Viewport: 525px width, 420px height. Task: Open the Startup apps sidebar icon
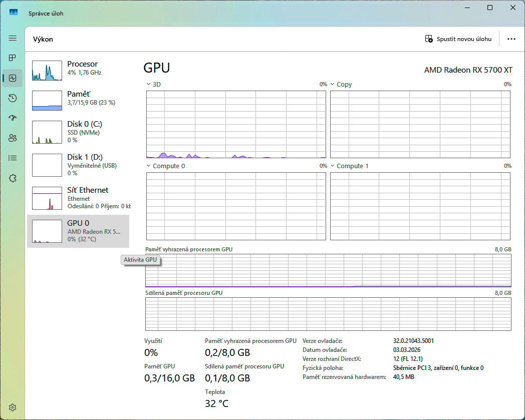[13, 118]
